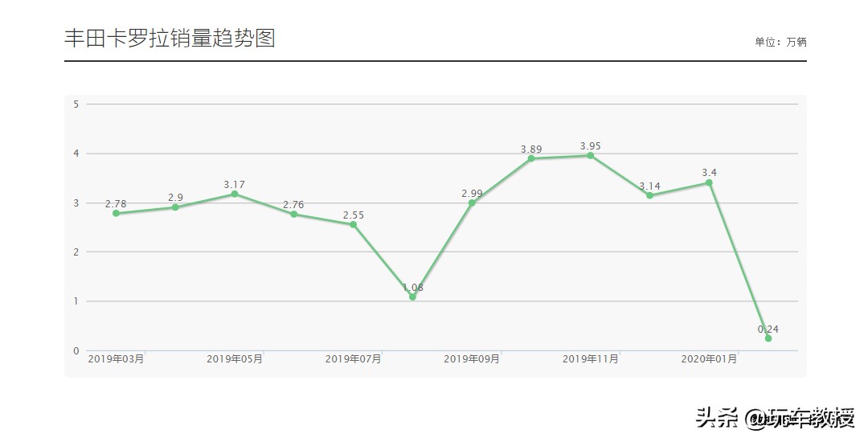The height and width of the screenshot is (442, 868).
Task: Click the 3.14 data point marker
Action: (650, 195)
